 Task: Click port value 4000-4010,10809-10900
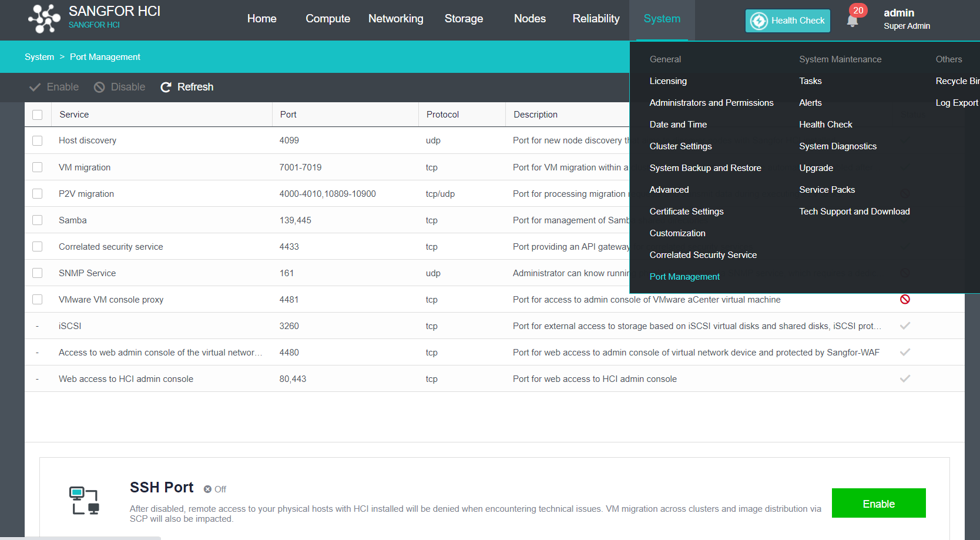(327, 194)
